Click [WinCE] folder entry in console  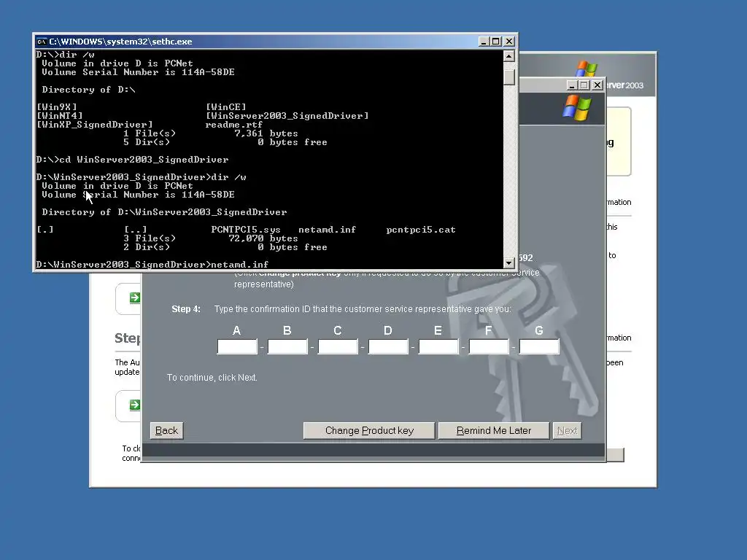click(226, 107)
